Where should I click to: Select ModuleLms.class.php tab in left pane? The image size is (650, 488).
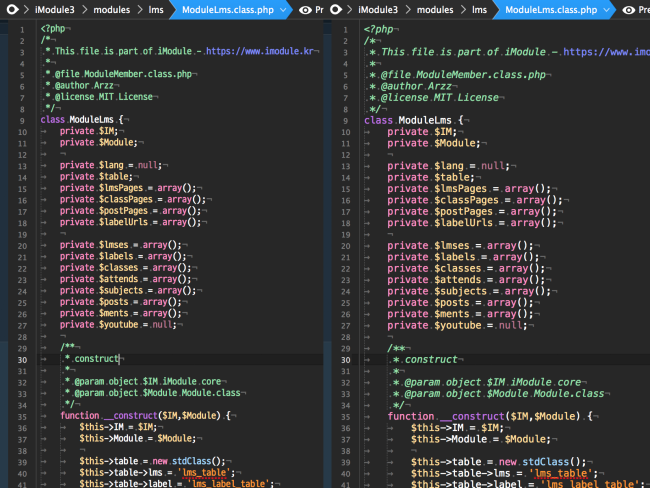[x=228, y=9]
